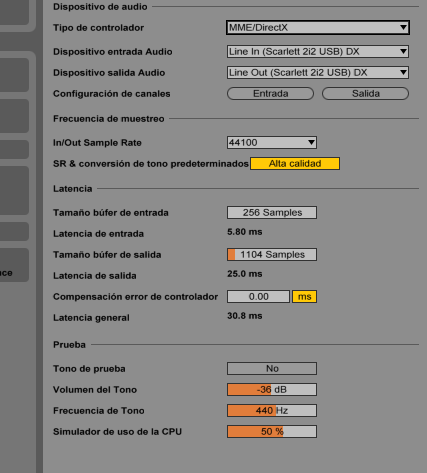Click the 5.80 ms input latency value
Screen dimensions: 427x473
click(x=245, y=232)
